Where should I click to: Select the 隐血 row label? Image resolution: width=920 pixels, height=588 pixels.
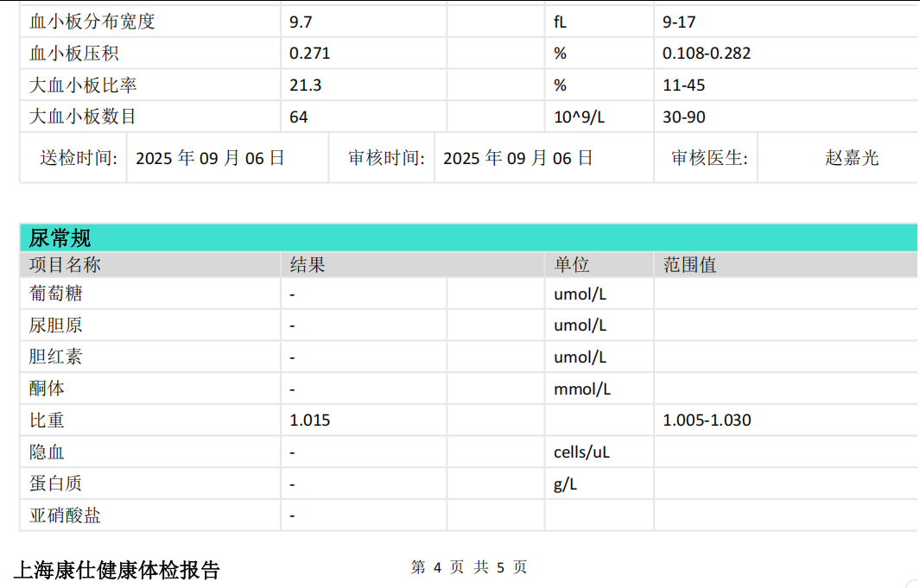(x=47, y=452)
